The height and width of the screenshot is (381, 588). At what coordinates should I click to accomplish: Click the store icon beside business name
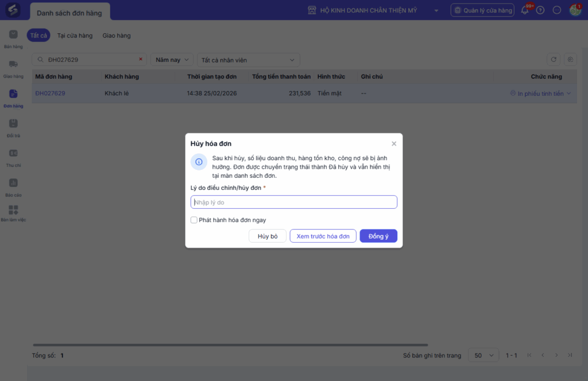[x=312, y=10]
